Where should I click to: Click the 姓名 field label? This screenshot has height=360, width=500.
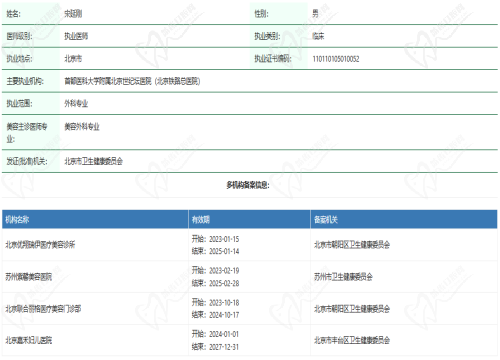click(13, 14)
